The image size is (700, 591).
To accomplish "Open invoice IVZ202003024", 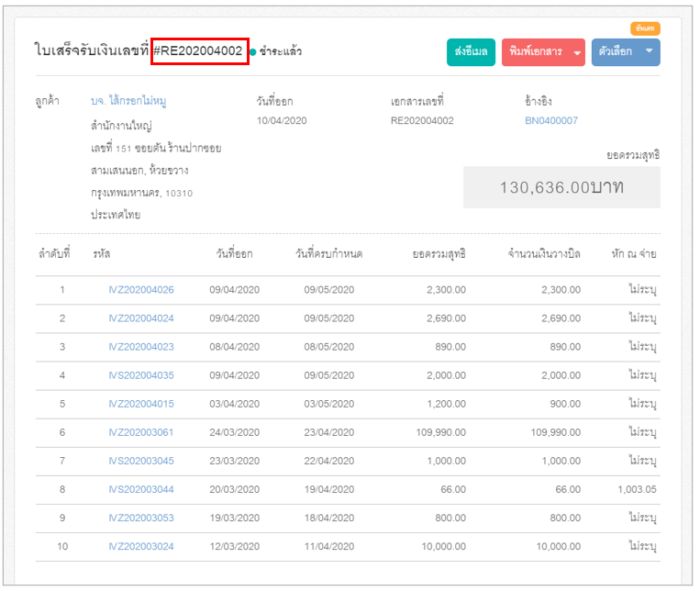I will tap(141, 547).
